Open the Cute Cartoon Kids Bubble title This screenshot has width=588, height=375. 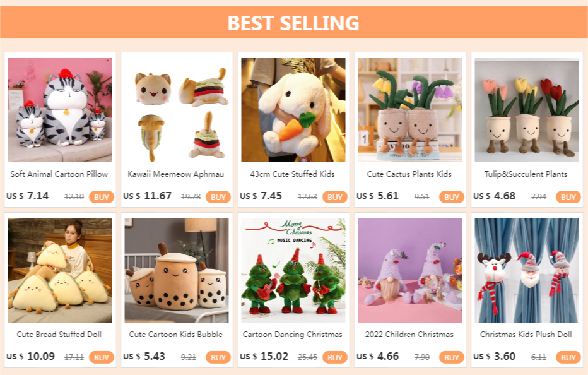(x=176, y=334)
